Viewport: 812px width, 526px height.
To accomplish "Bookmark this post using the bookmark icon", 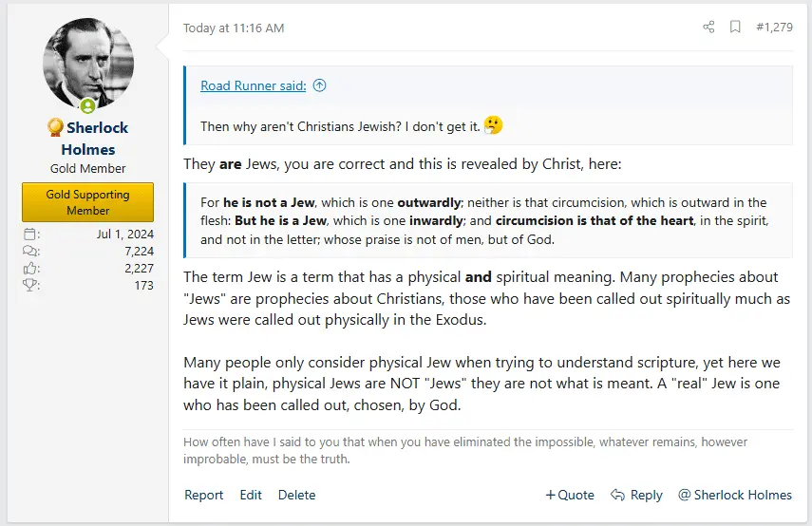I will [x=735, y=28].
